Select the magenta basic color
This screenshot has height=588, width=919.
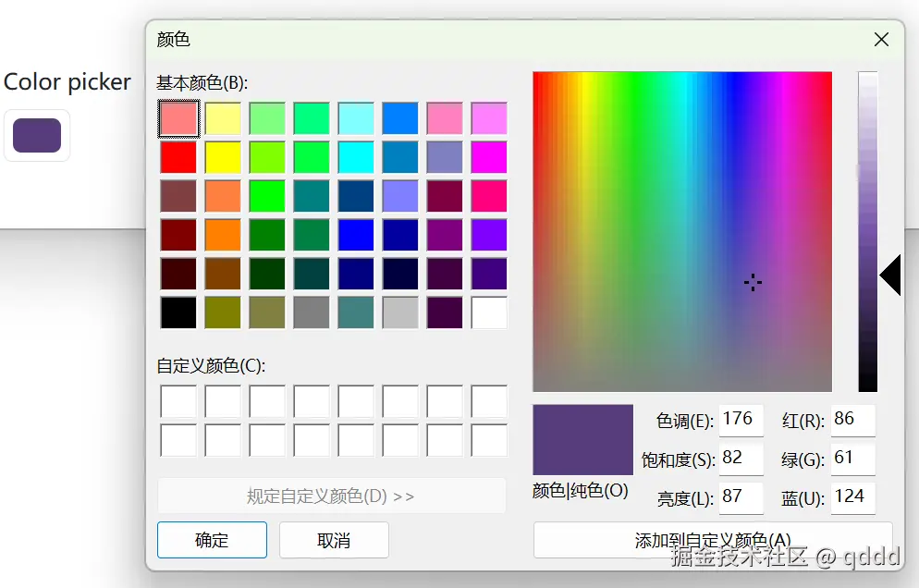click(489, 157)
